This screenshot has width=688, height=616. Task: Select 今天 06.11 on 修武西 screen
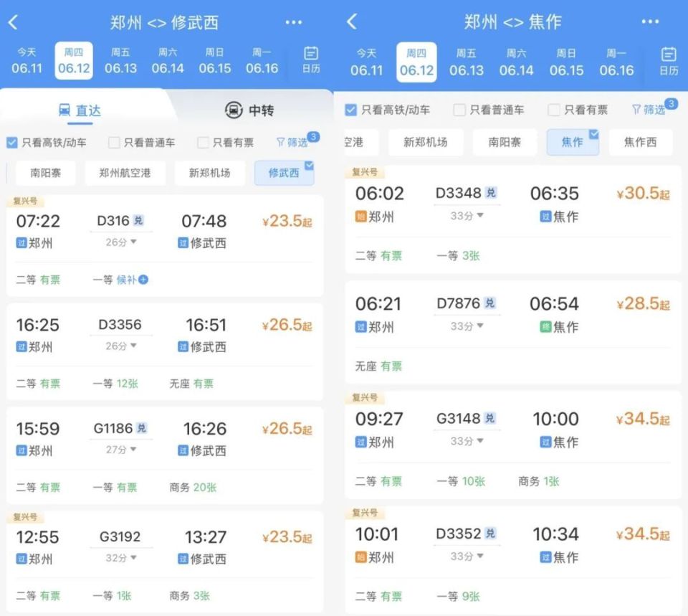(x=27, y=60)
